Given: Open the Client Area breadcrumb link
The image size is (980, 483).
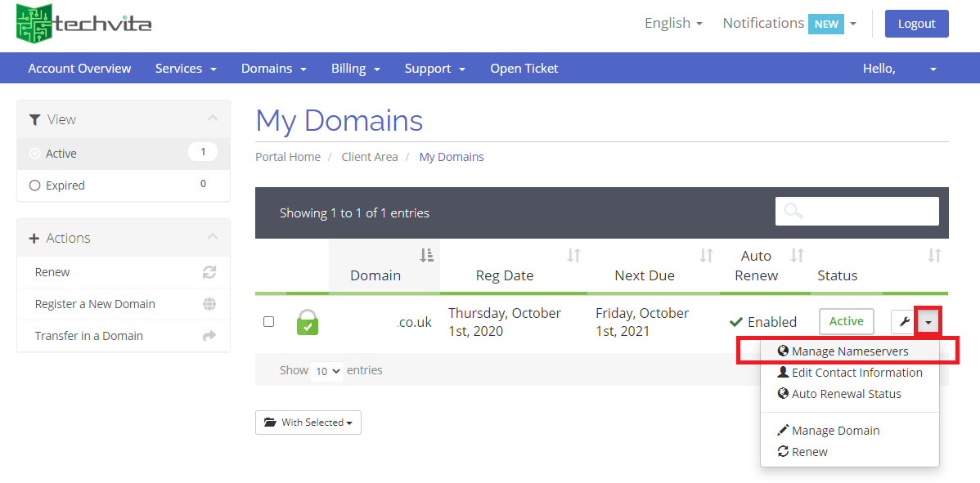Looking at the screenshot, I should (x=370, y=156).
